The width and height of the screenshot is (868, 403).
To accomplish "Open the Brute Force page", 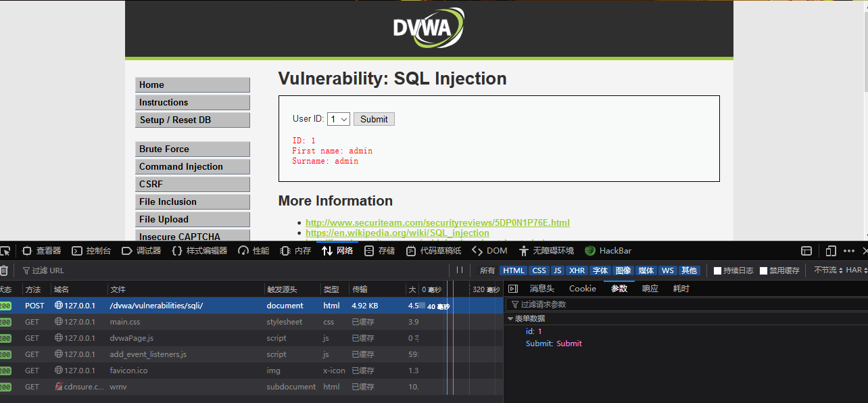I will [x=193, y=149].
